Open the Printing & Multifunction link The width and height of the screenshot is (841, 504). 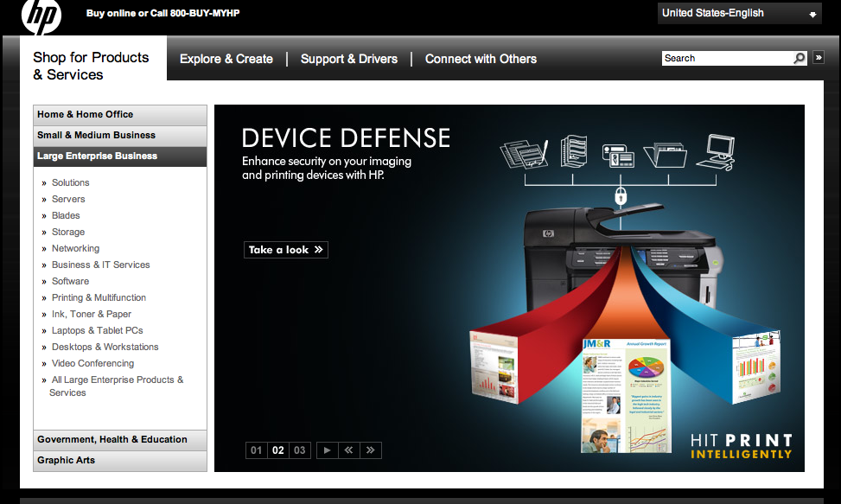tap(99, 297)
